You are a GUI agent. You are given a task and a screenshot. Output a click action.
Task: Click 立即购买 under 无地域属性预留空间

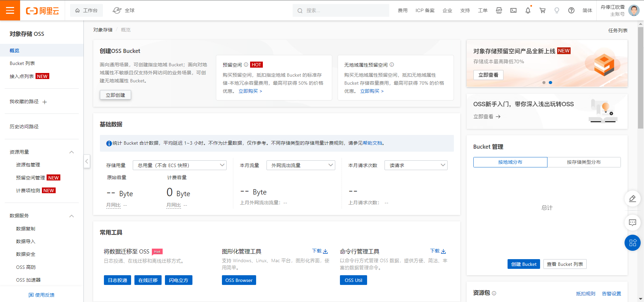click(x=372, y=91)
